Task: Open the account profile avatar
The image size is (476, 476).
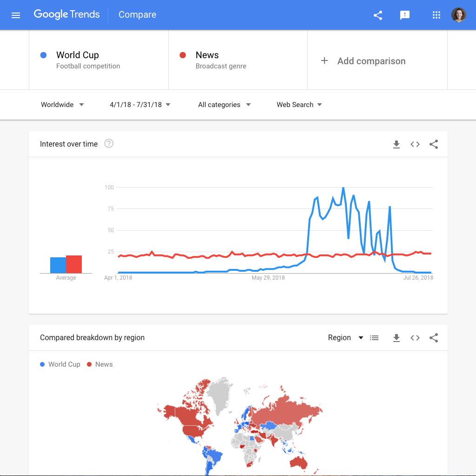Action: click(458, 15)
